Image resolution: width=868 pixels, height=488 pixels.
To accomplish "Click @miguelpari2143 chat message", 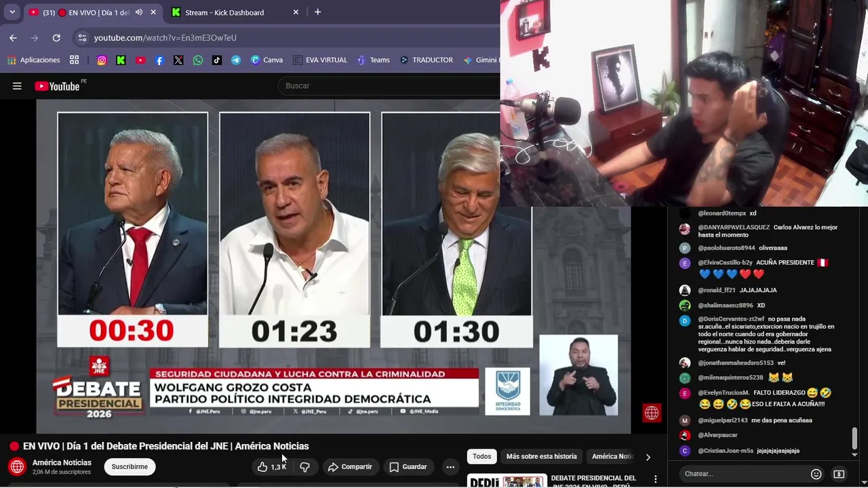I will coord(781,420).
